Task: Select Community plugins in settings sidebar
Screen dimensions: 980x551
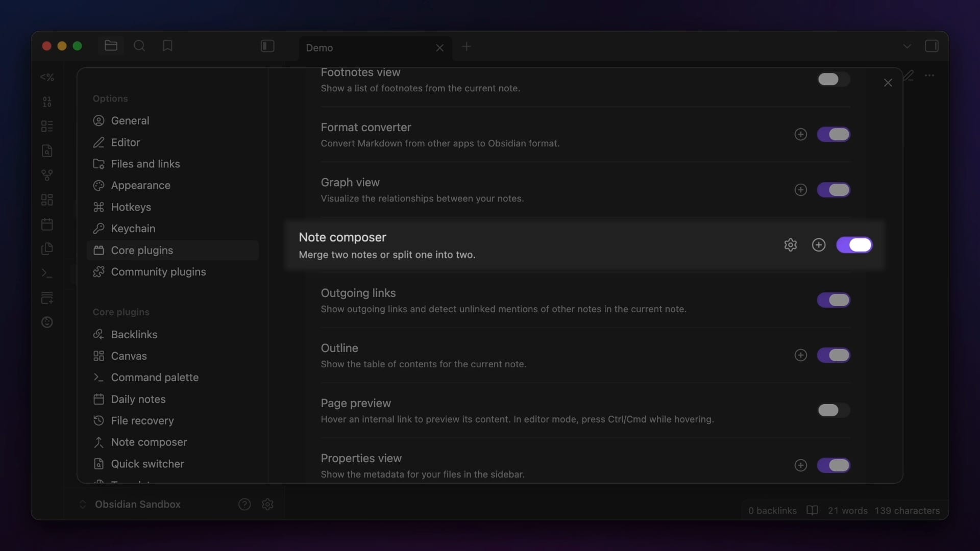Action: point(158,272)
